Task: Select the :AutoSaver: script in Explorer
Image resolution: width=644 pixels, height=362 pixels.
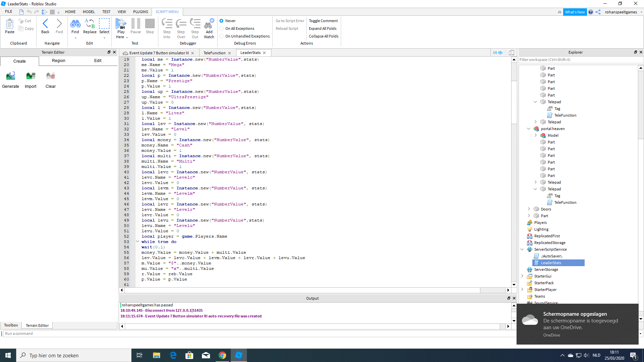Action: (x=551, y=256)
